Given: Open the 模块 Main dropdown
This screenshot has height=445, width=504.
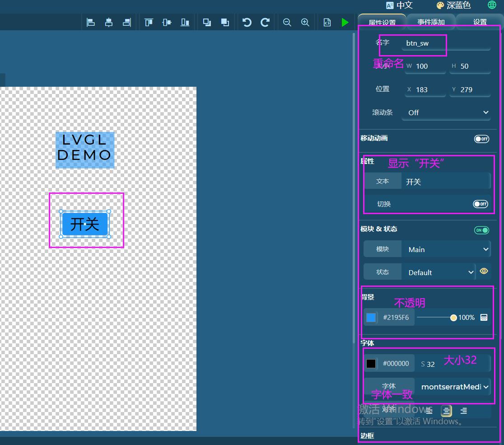Looking at the screenshot, I should [x=446, y=249].
